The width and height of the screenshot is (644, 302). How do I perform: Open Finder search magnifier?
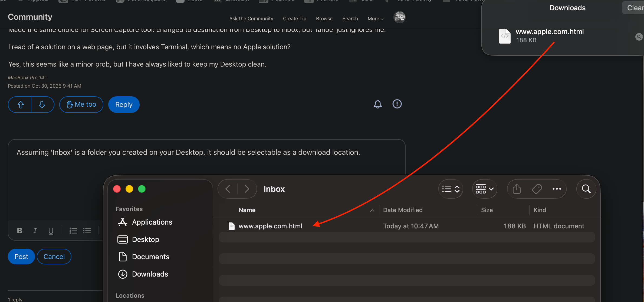[586, 189]
